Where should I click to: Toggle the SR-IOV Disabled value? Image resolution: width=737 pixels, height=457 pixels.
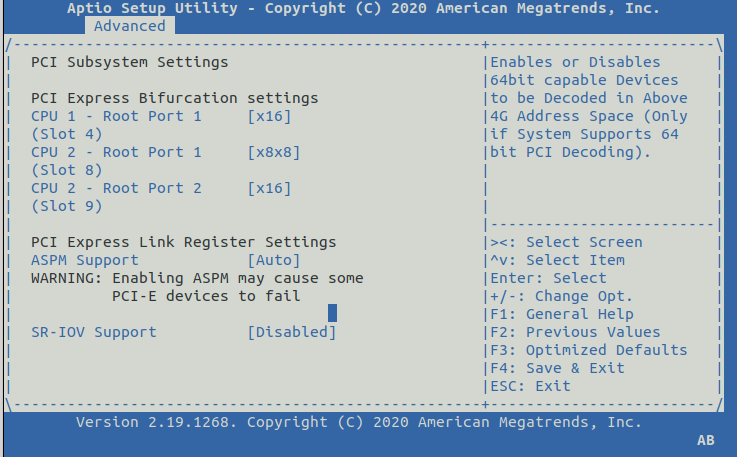291,332
